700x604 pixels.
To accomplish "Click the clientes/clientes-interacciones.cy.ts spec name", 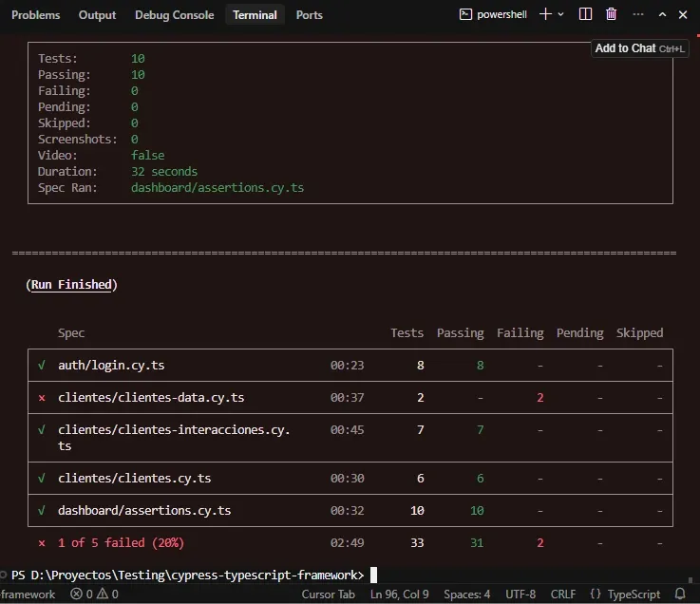I will tap(174, 438).
